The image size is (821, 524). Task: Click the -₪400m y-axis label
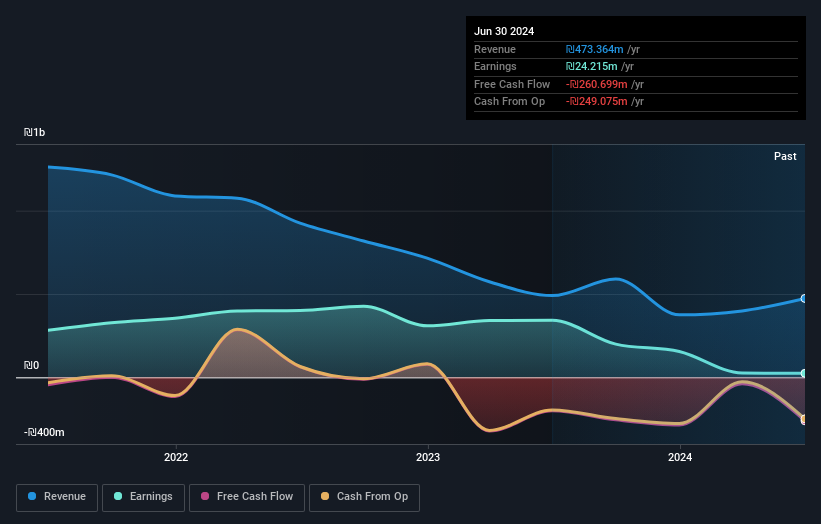[44, 432]
